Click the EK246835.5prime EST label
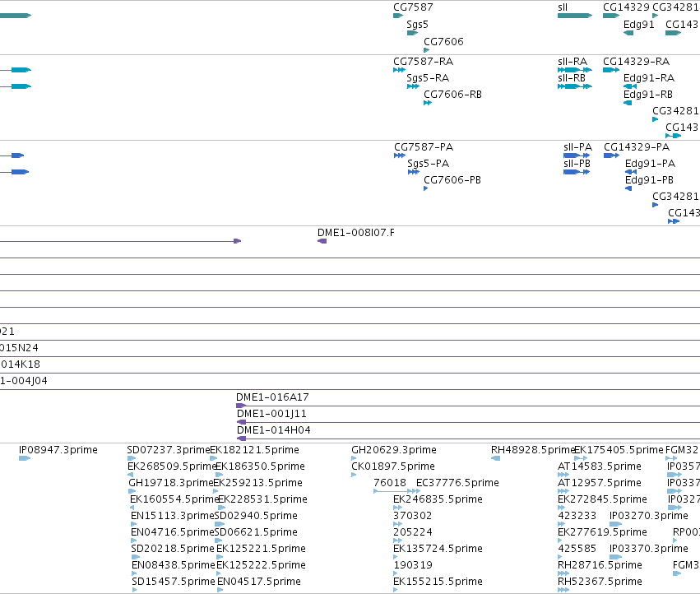 point(438,499)
